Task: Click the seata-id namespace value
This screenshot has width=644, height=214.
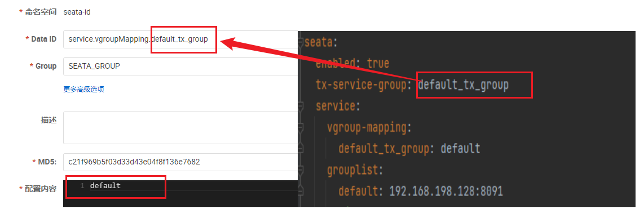Action: (77, 12)
